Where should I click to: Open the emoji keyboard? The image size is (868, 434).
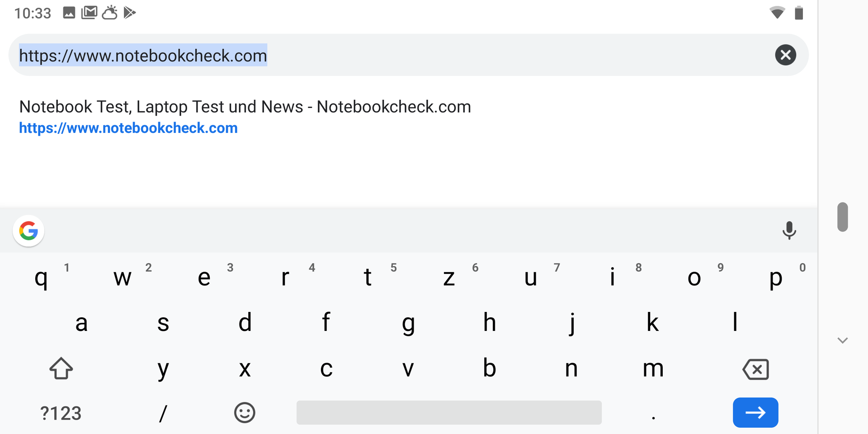point(245,413)
